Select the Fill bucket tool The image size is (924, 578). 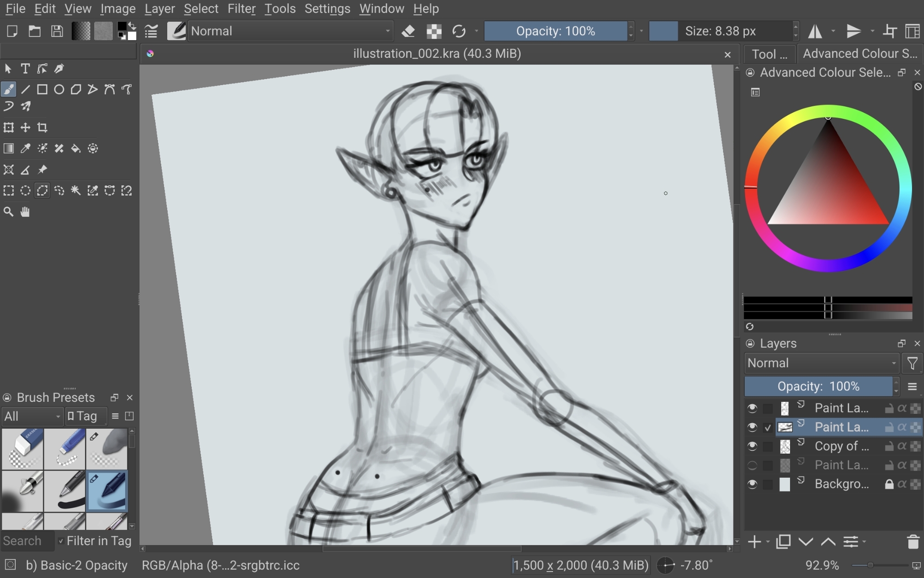[x=76, y=148]
